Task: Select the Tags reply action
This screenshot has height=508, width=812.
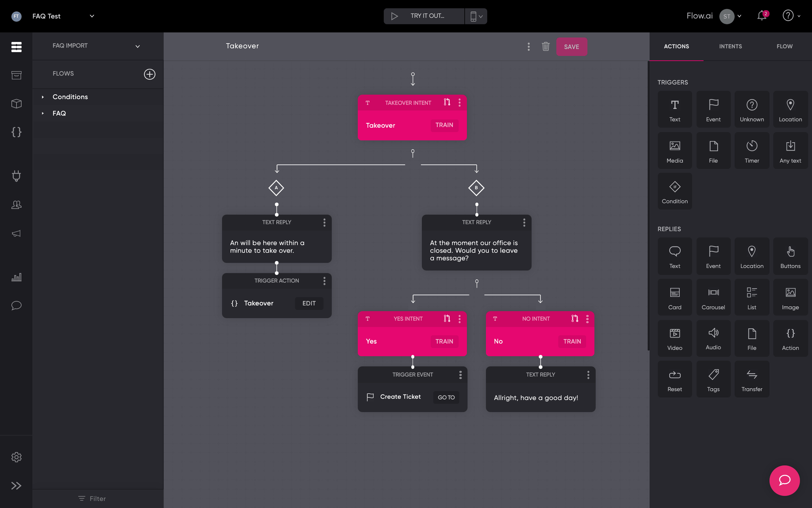Action: 713,379
